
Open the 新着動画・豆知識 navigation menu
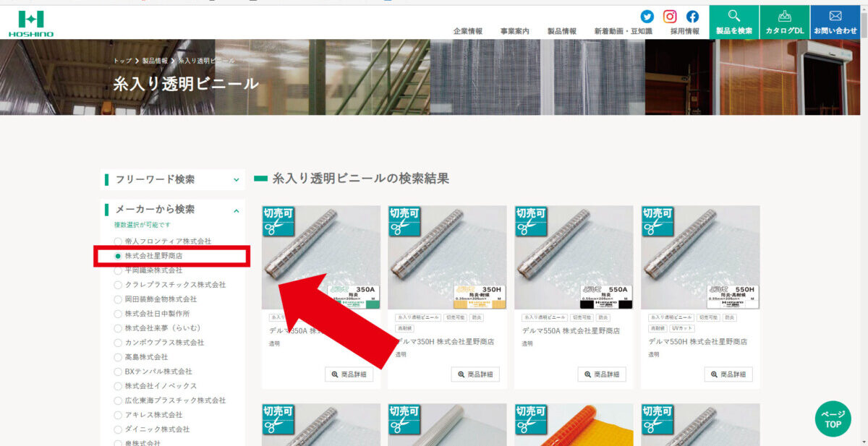pyautogui.click(x=624, y=31)
